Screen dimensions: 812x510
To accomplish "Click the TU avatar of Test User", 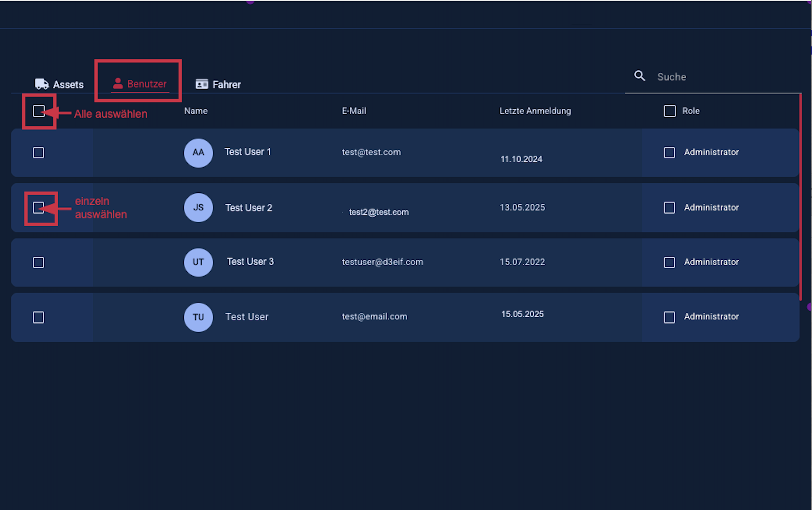I will tap(198, 317).
